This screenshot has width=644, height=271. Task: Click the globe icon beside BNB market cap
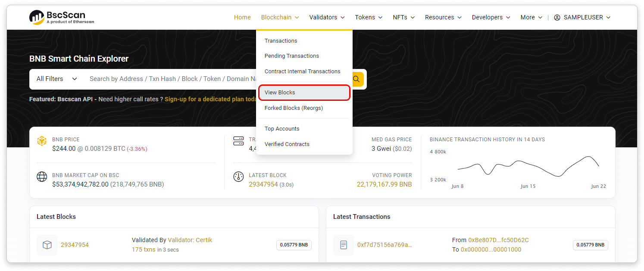42,177
